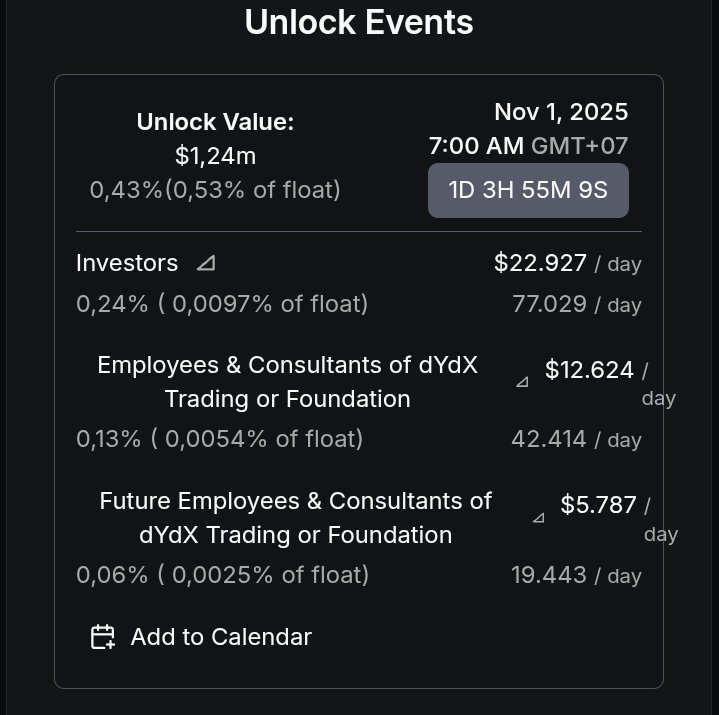The image size is (719, 715).
Task: Click the Add to Calendar link
Action: (x=220, y=637)
